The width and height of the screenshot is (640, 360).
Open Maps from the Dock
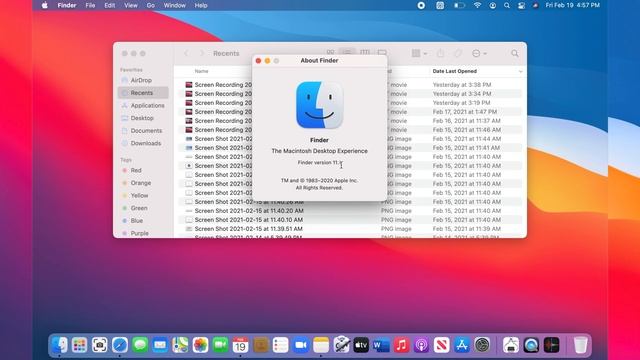(x=180, y=345)
